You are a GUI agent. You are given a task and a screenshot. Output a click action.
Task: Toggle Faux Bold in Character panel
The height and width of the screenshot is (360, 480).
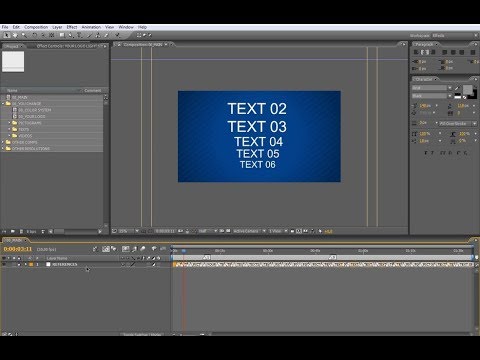coord(426,153)
